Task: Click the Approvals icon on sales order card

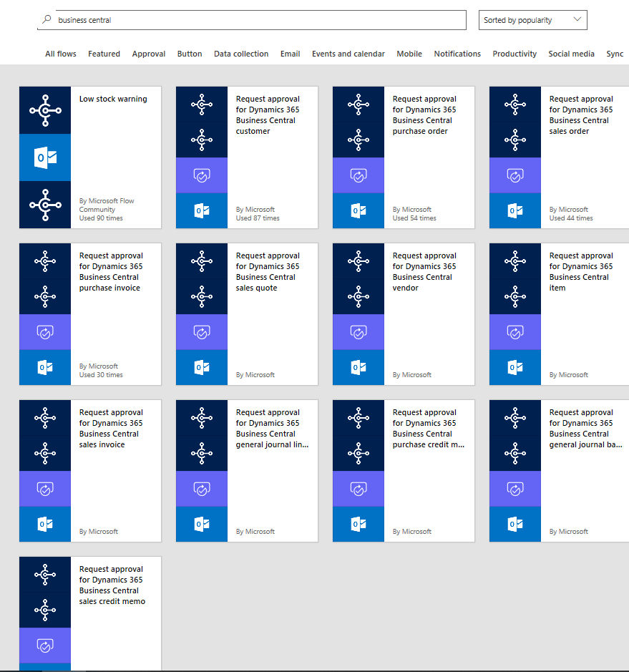Action: point(515,175)
